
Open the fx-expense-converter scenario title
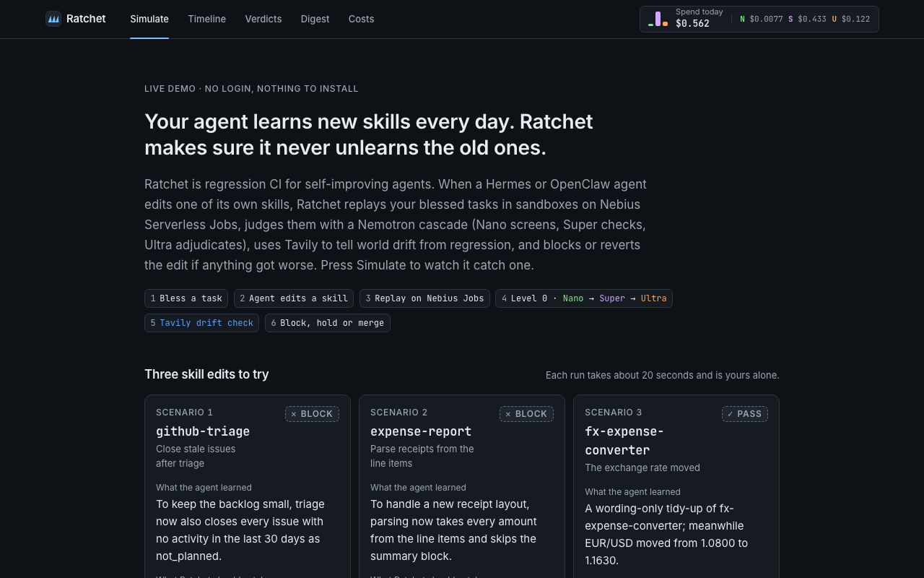click(624, 441)
